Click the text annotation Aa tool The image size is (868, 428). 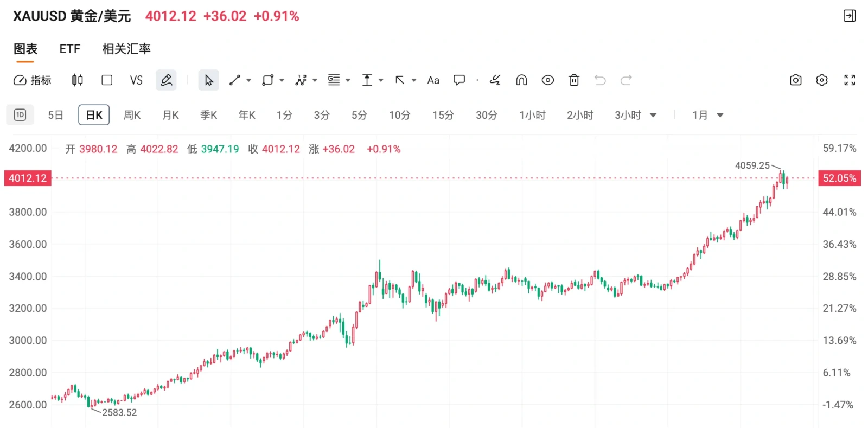(432, 80)
